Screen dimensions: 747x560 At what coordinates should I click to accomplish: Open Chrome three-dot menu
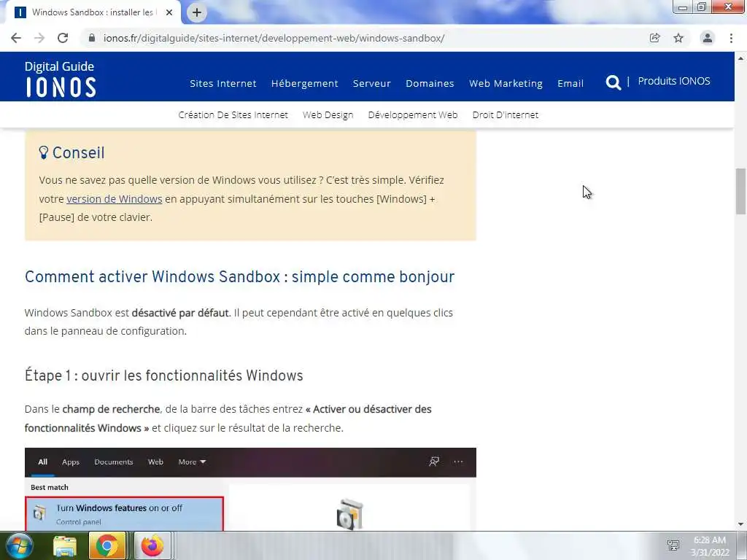(731, 38)
